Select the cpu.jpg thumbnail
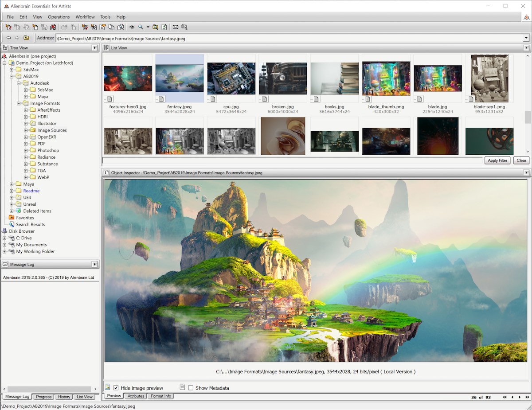This screenshot has height=410, width=532. point(231,79)
